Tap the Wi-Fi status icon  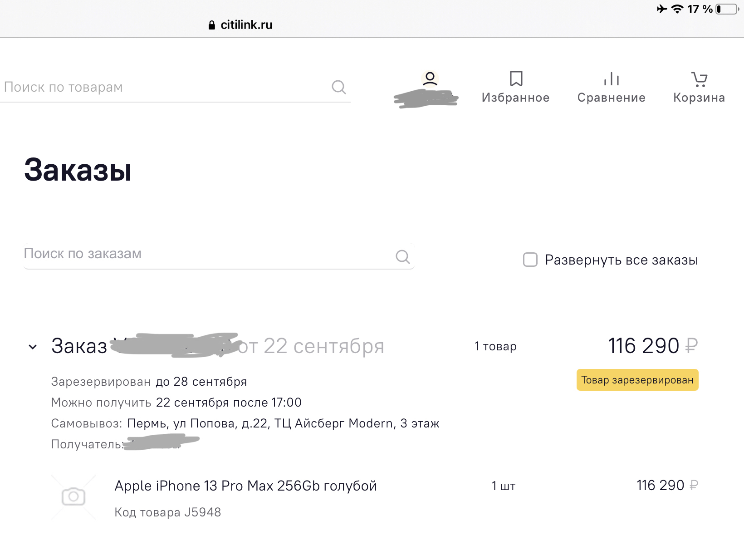[x=677, y=9]
